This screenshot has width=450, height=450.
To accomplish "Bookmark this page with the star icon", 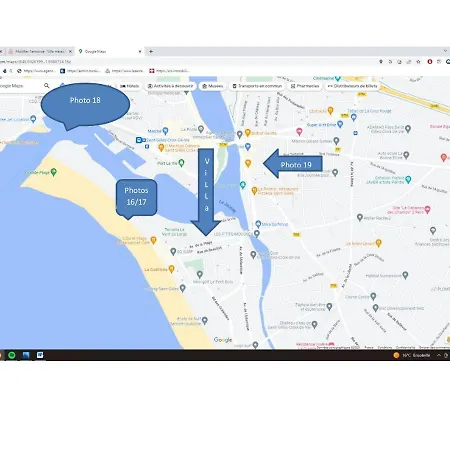I will tap(418, 62).
